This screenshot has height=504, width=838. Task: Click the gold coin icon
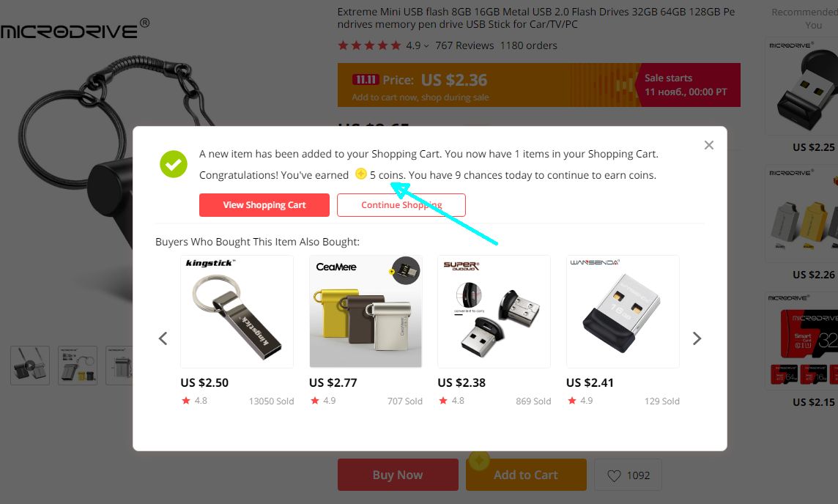coord(360,174)
